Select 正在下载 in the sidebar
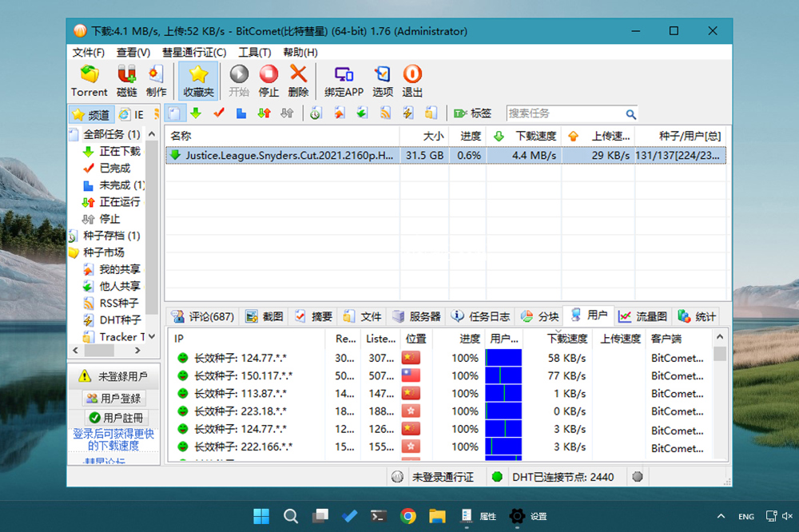The image size is (799, 532). (119, 151)
